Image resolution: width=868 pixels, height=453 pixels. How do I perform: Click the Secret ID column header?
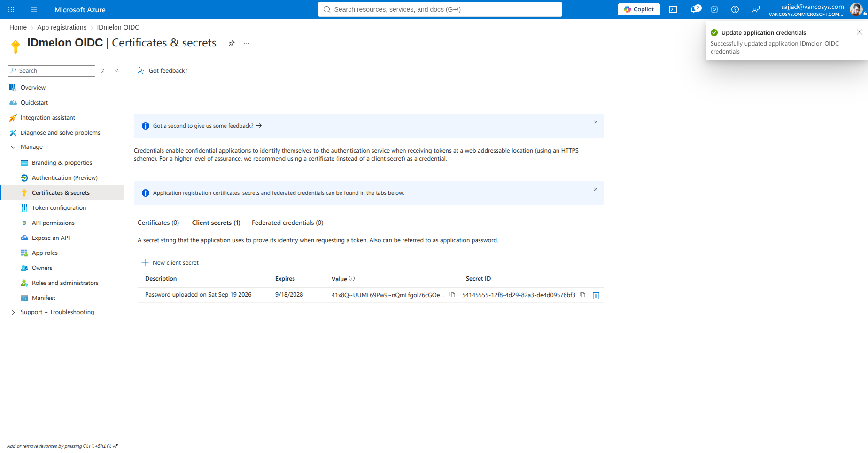coord(478,279)
